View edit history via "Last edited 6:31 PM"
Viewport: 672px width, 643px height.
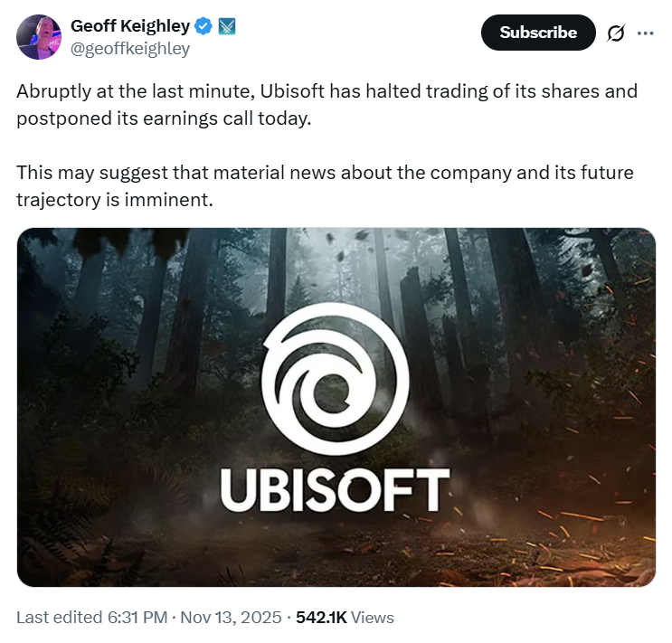pyautogui.click(x=91, y=618)
